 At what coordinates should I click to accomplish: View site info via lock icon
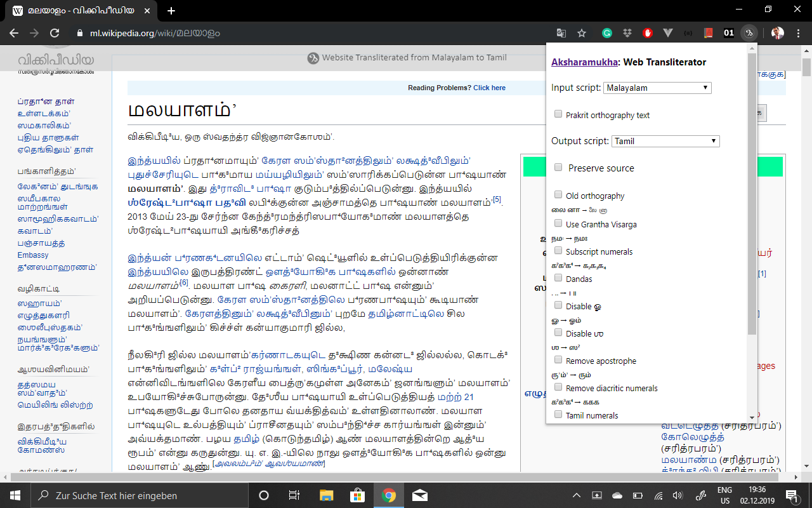(80, 33)
